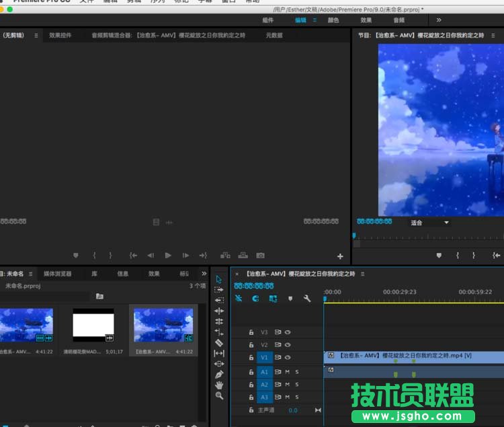
Task: Go to In point in Source monitor
Action: coord(134,256)
